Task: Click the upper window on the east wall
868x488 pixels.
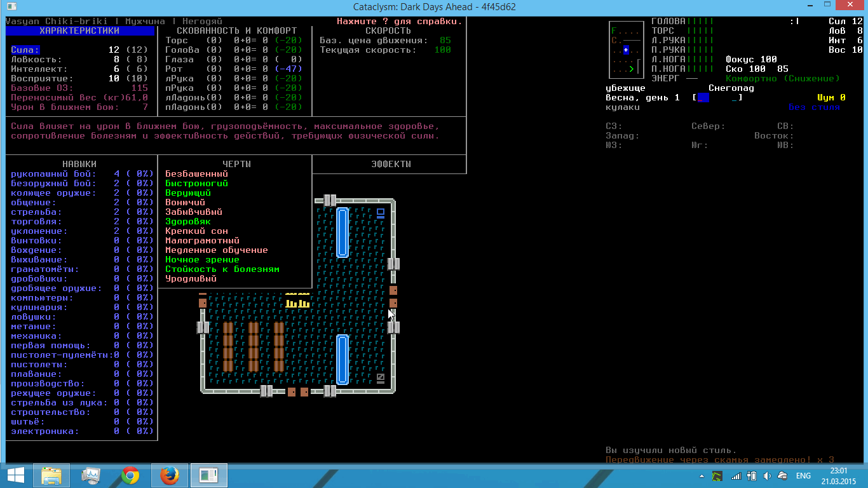Action: [393, 264]
